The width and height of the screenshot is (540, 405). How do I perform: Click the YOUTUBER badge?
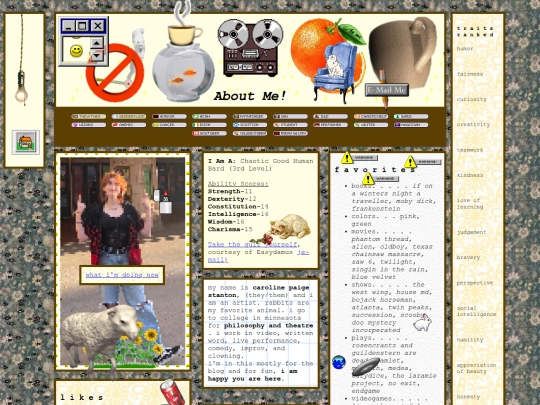[209, 133]
